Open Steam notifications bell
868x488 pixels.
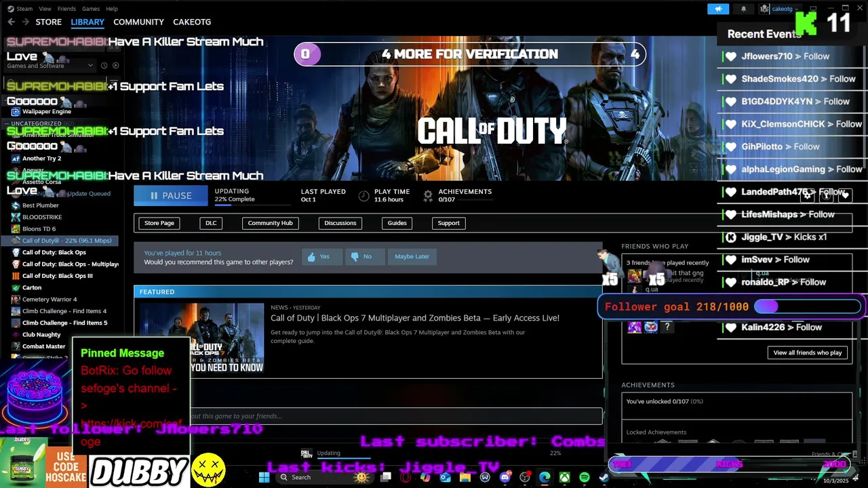(x=743, y=9)
